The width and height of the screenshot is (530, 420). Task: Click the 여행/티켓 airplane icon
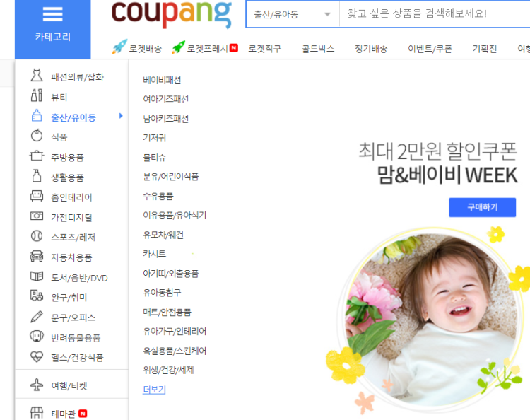coord(37,385)
